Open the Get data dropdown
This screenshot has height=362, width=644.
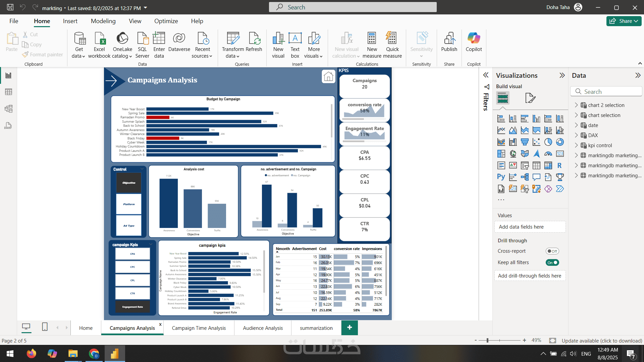78,56
